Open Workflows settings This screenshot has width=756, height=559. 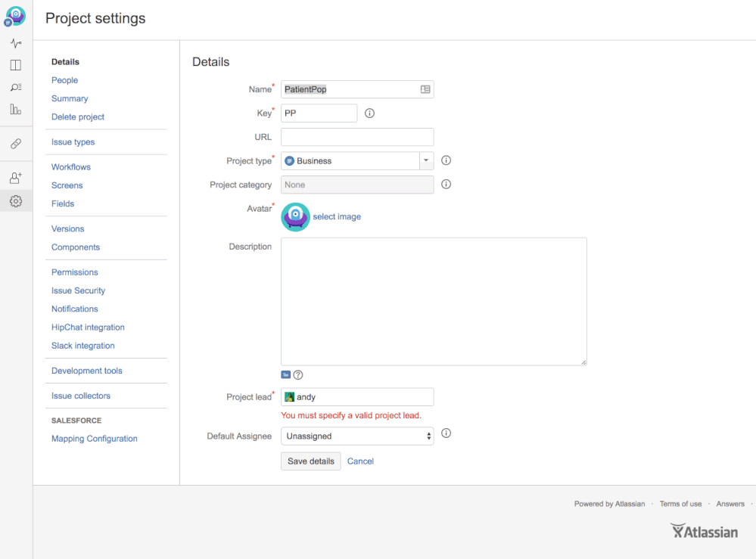pyautogui.click(x=71, y=166)
